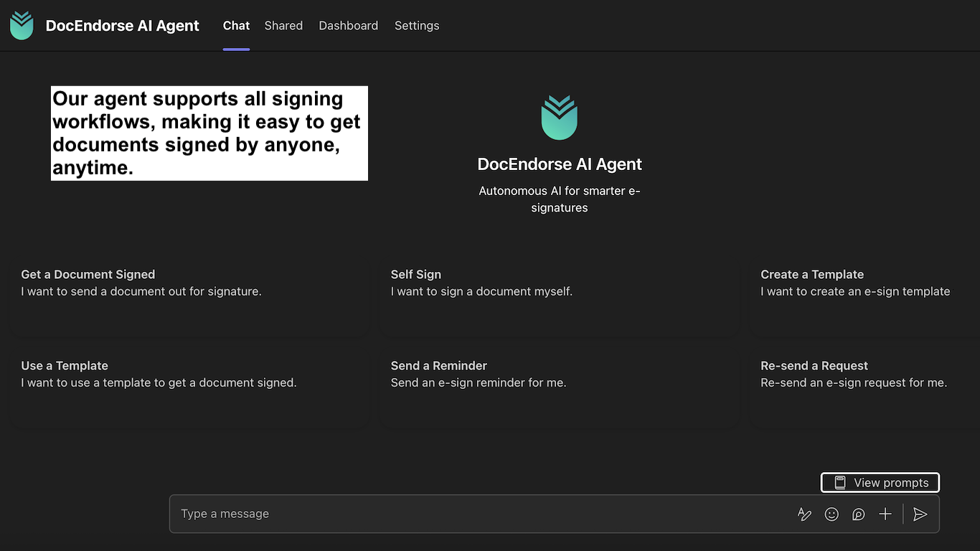Click the plus icon to attach content
980x551 pixels.
coord(885,514)
